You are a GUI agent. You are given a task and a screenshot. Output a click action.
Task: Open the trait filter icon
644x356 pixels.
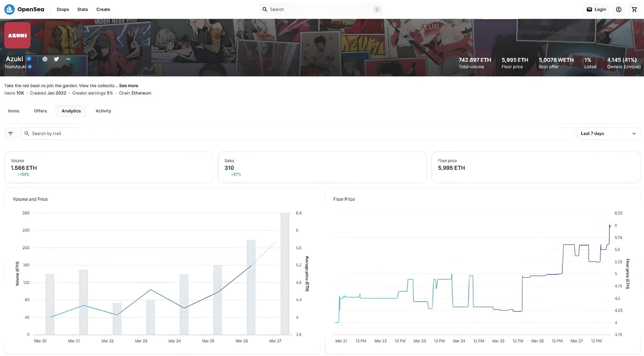click(x=10, y=133)
